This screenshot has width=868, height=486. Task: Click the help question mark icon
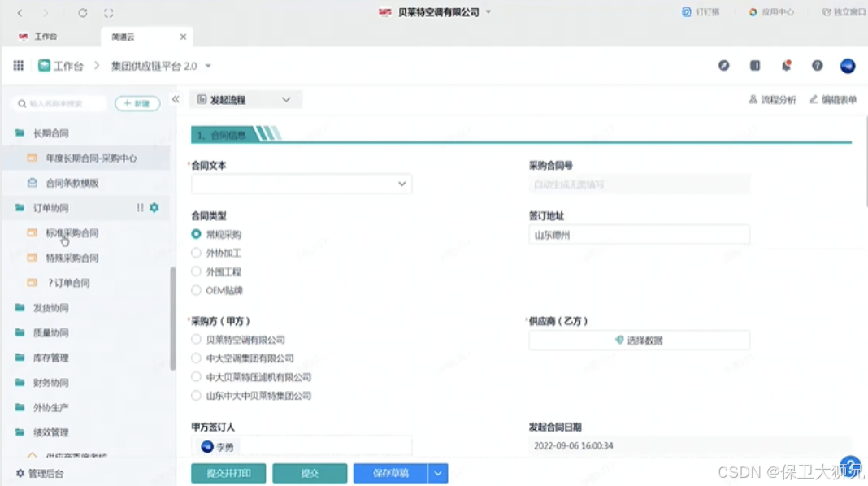pyautogui.click(x=817, y=66)
